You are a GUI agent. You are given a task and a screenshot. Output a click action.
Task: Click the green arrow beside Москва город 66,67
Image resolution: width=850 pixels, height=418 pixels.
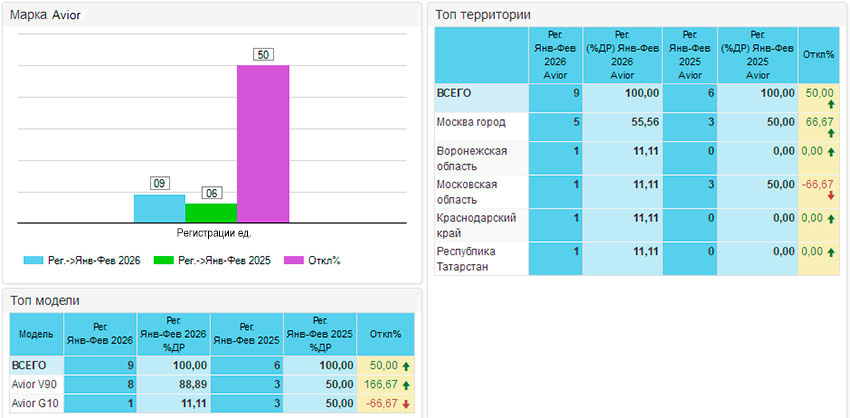(830, 132)
